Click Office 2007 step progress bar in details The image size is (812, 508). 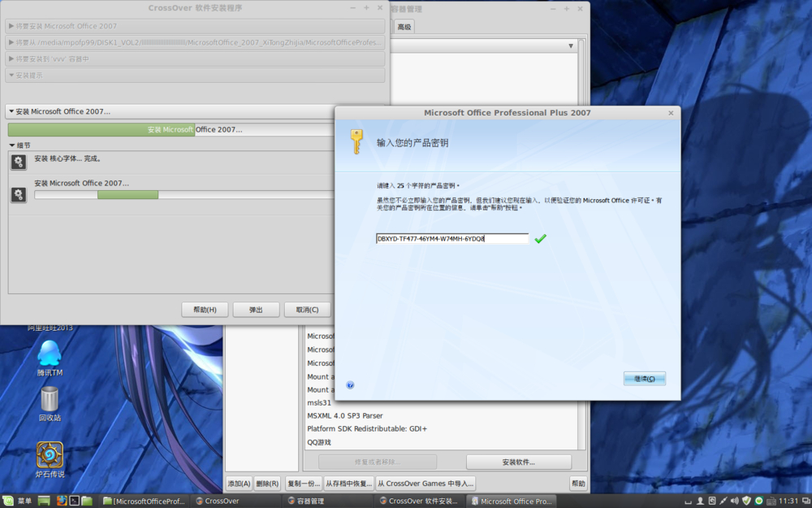coord(184,195)
